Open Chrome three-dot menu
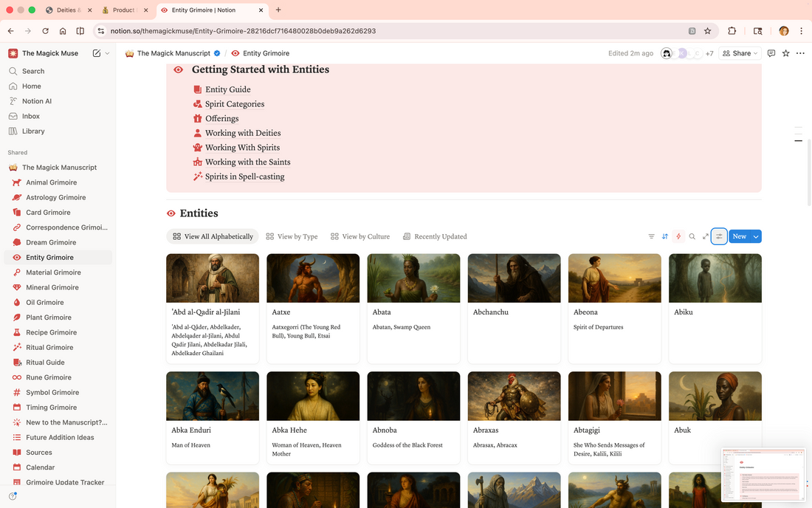Viewport: 812px width, 508px height. coord(801,31)
